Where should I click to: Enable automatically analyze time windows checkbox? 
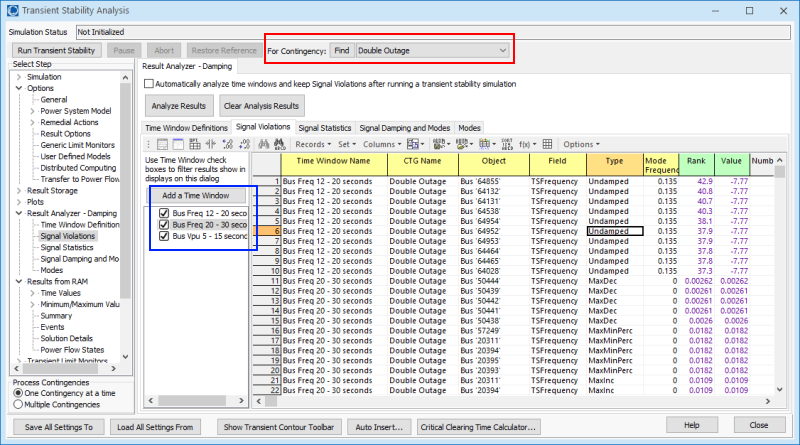(x=150, y=84)
